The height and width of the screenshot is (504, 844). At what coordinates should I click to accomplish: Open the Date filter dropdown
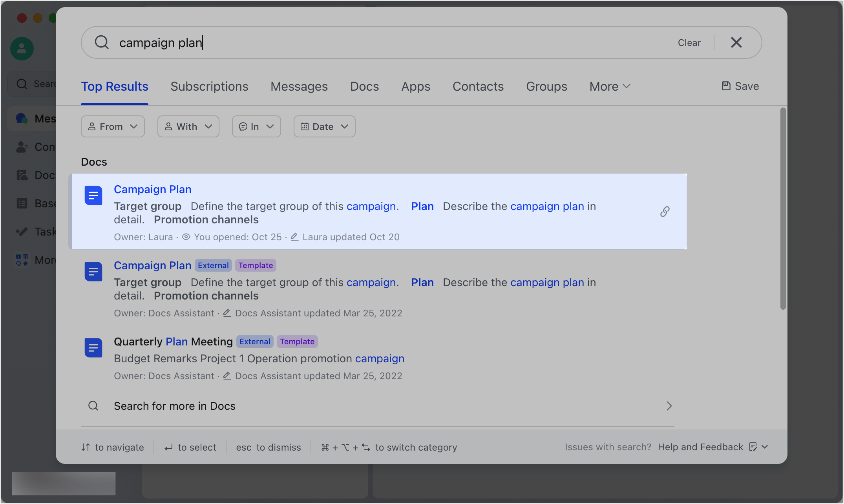pyautogui.click(x=324, y=126)
